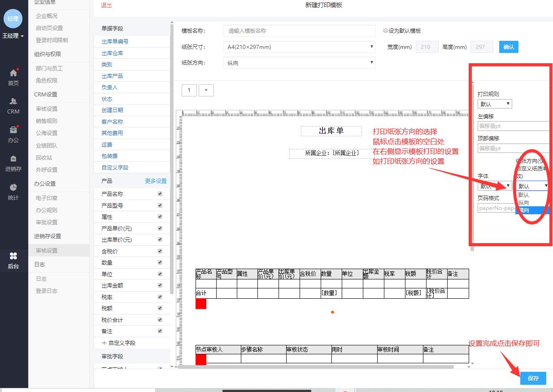Choose 默认 option in the open orientation list
553x392 pixels.
click(x=532, y=195)
